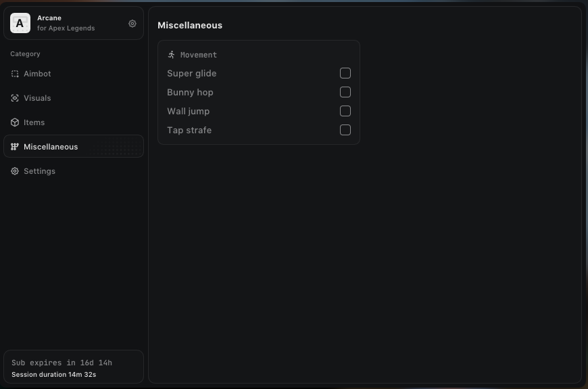Click the Visuals eye-scan icon
The image size is (588, 389).
pyautogui.click(x=15, y=98)
